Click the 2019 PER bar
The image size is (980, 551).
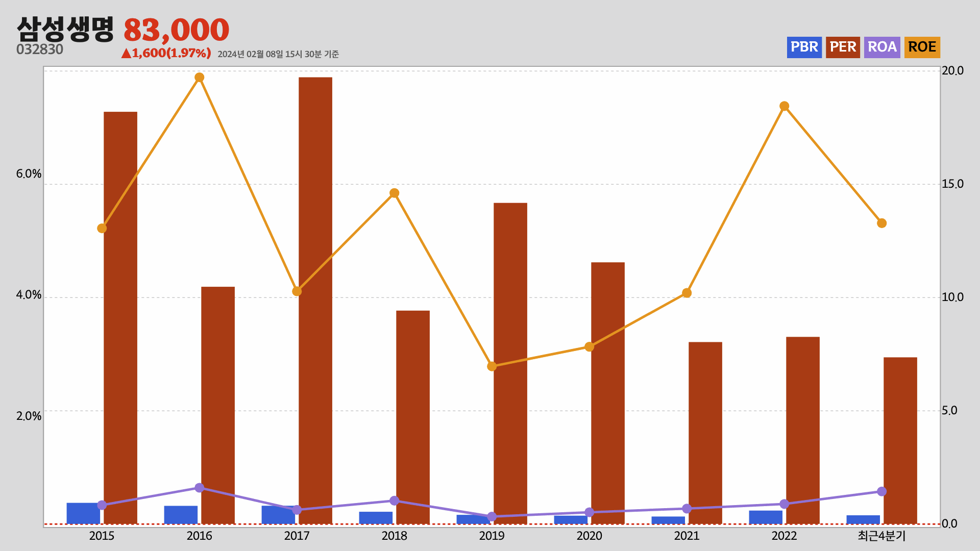tap(510, 363)
